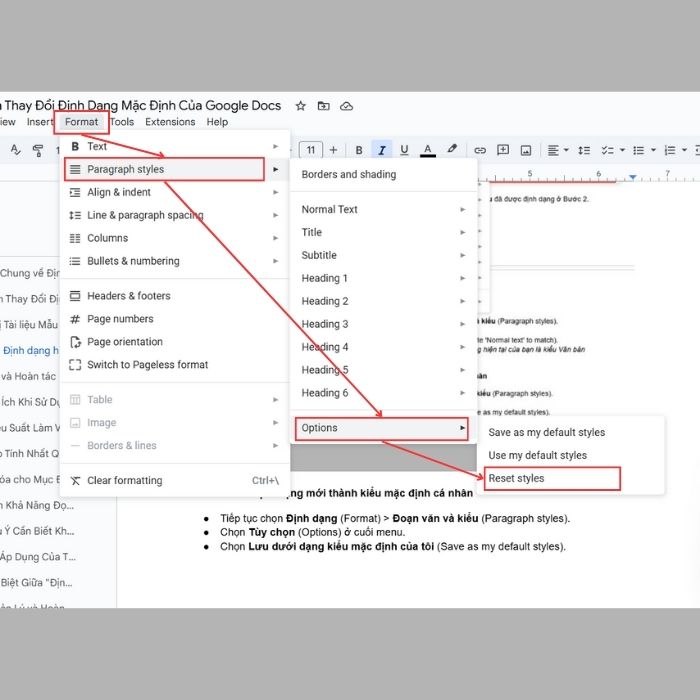Select the paint format roller icon
The image size is (700, 700).
pyautogui.click(x=38, y=150)
